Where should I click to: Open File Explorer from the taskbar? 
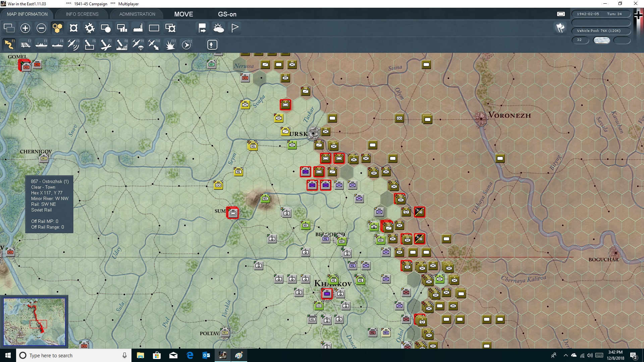coord(140,355)
